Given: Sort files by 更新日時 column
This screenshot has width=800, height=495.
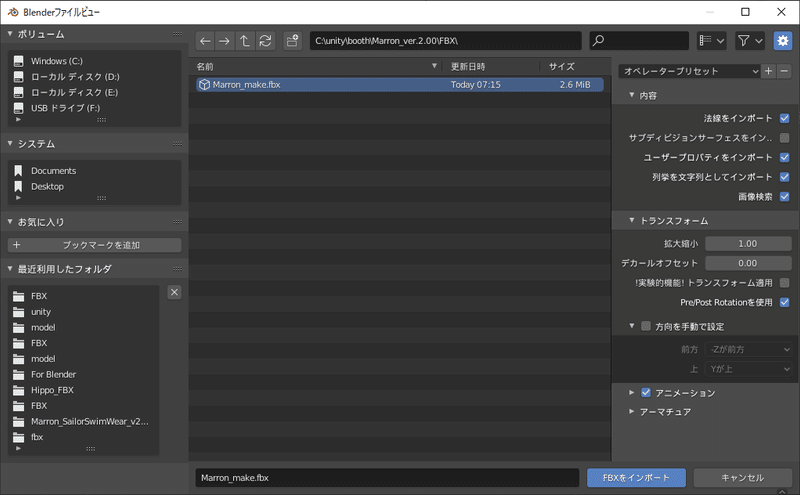Looking at the screenshot, I should click(x=468, y=67).
